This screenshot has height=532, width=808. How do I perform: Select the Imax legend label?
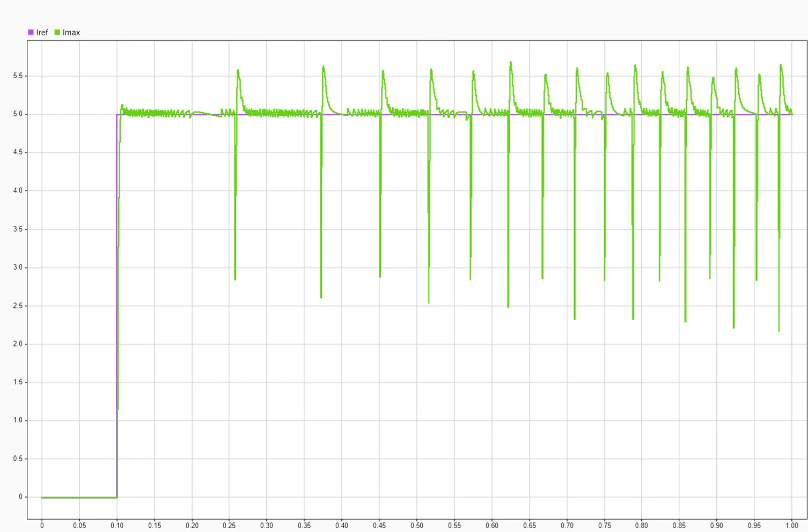click(71, 32)
